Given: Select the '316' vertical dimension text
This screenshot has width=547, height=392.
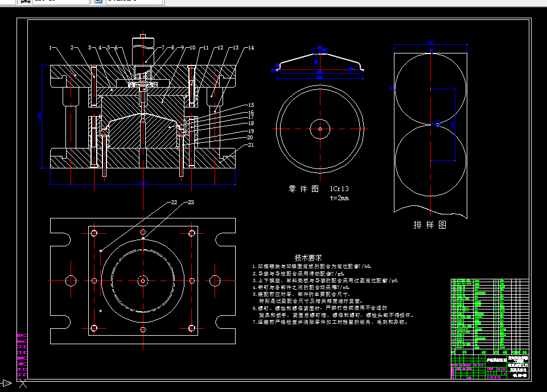Looking at the screenshot, I should pos(453,125).
